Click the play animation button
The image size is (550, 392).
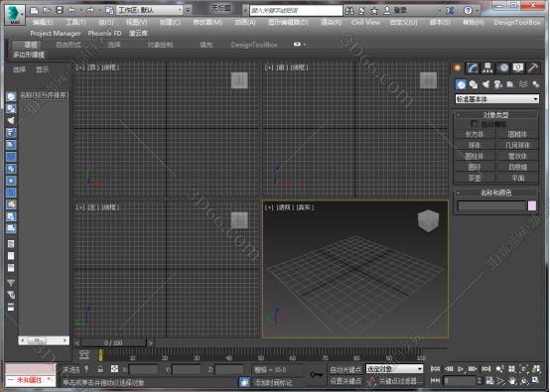tap(461, 369)
